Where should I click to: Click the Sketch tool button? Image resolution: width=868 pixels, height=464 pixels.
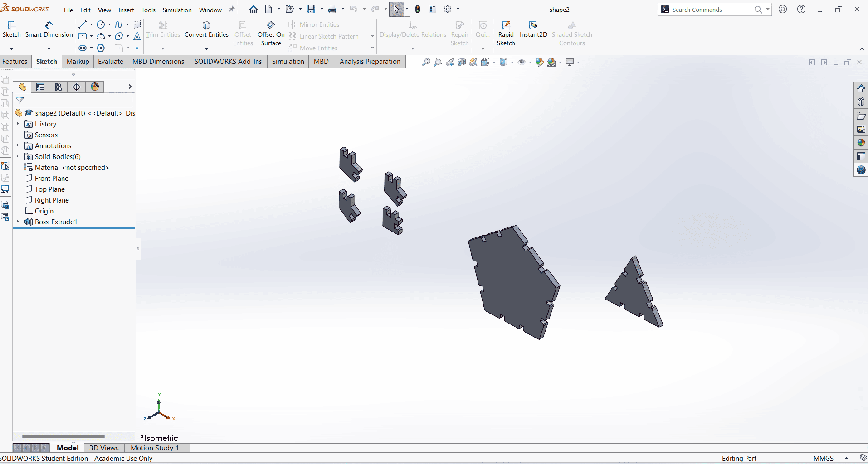point(12,29)
